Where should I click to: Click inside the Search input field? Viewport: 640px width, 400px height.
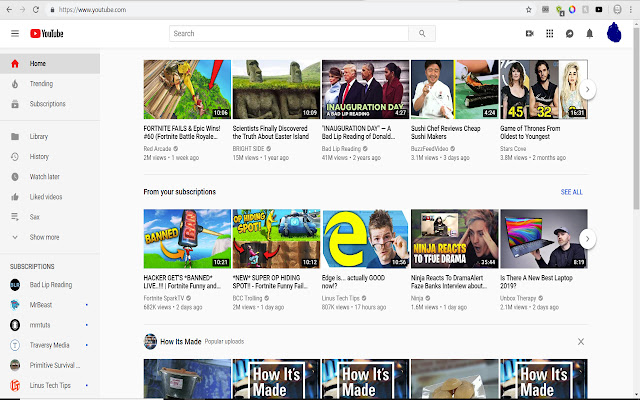(x=289, y=33)
